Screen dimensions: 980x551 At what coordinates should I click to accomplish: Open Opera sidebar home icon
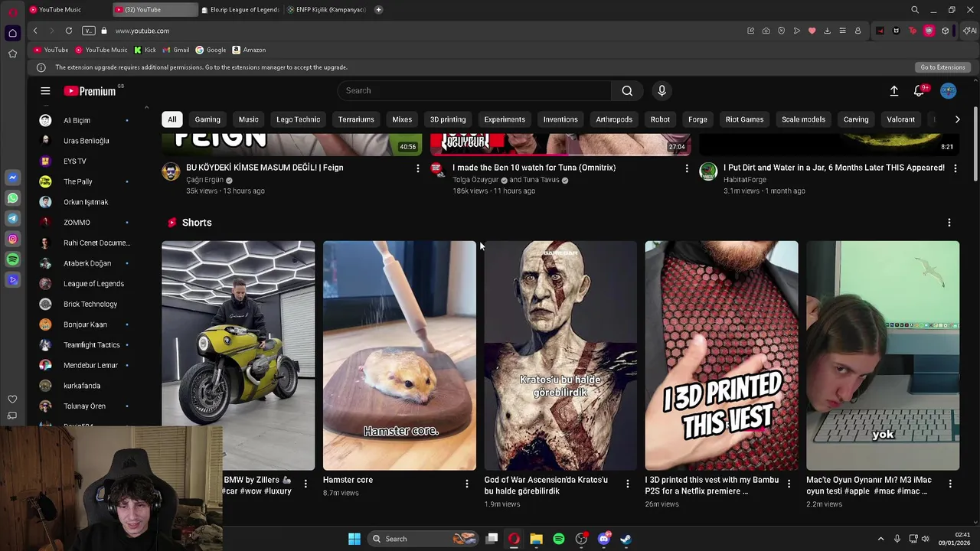tap(12, 33)
